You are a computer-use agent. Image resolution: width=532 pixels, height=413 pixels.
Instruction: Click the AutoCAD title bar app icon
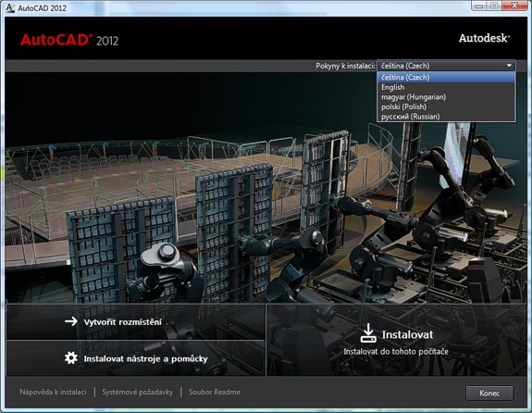pos(10,7)
